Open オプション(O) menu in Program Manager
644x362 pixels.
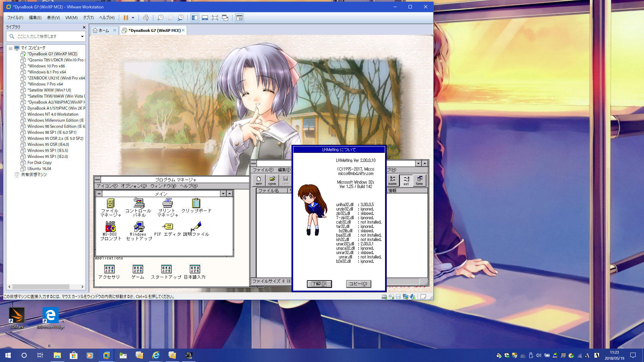[134, 186]
